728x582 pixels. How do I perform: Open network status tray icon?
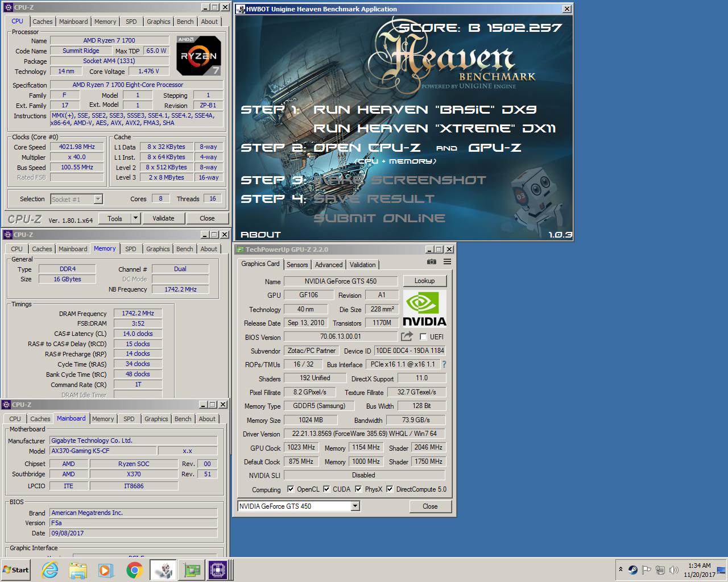(660, 569)
